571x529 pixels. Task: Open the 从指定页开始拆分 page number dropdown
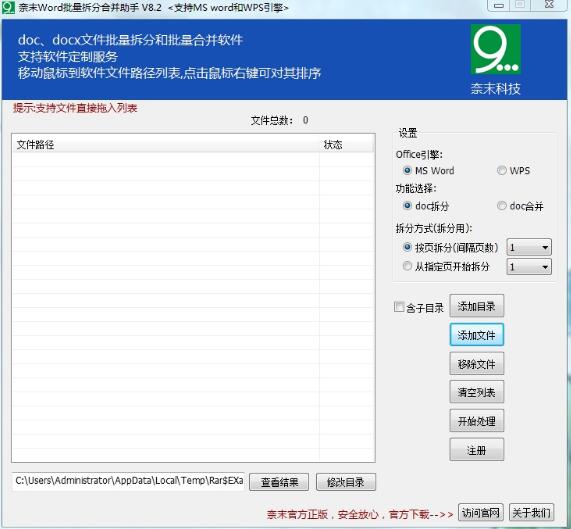click(529, 267)
